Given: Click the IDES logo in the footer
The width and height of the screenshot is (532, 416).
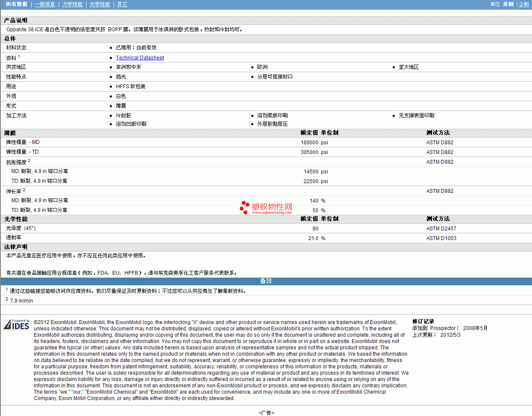Looking at the screenshot, I should 16,324.
